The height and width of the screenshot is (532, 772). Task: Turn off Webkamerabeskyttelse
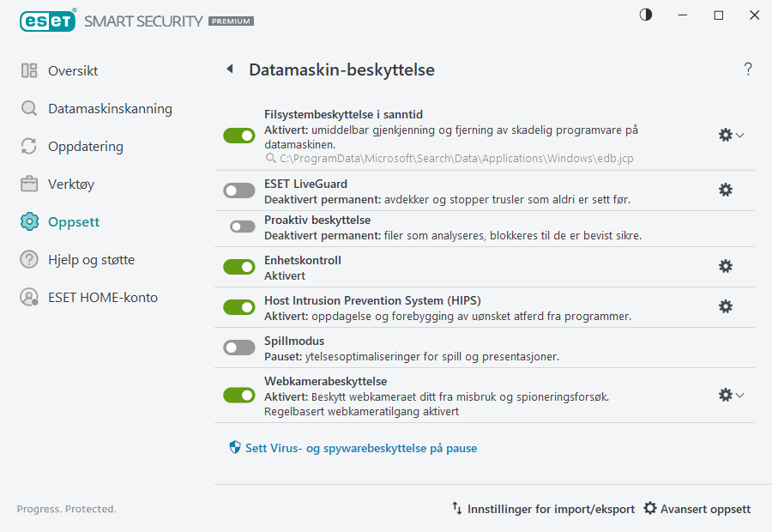click(x=238, y=395)
